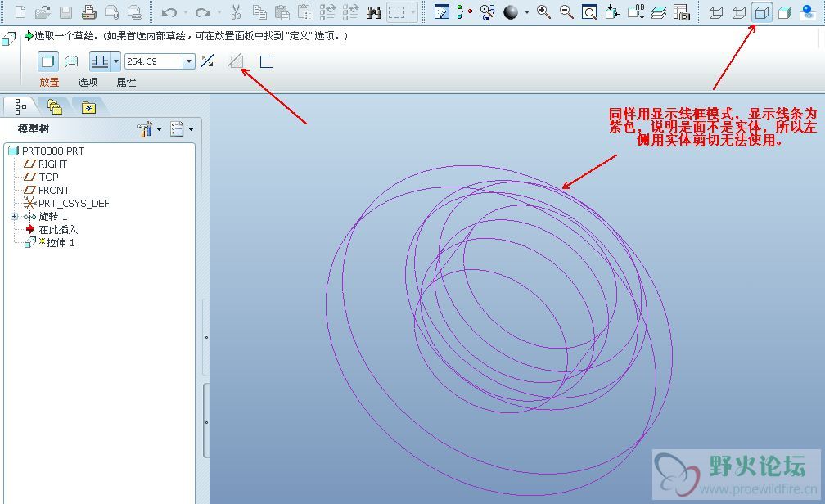Switch display to no hidden line mode
825x504 pixels.
tap(762, 12)
